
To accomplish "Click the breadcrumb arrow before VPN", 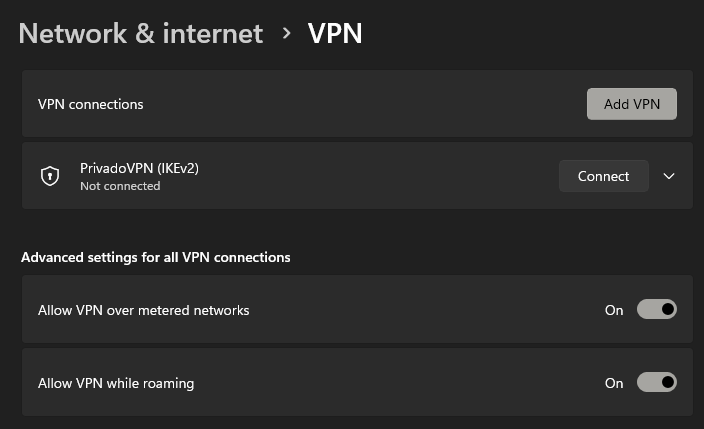I will pyautogui.click(x=286, y=33).
